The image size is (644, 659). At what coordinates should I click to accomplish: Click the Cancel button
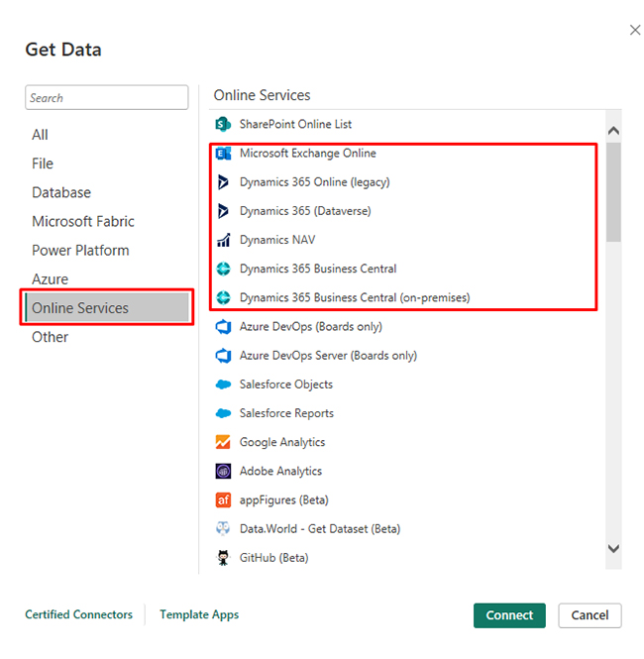pos(590,615)
